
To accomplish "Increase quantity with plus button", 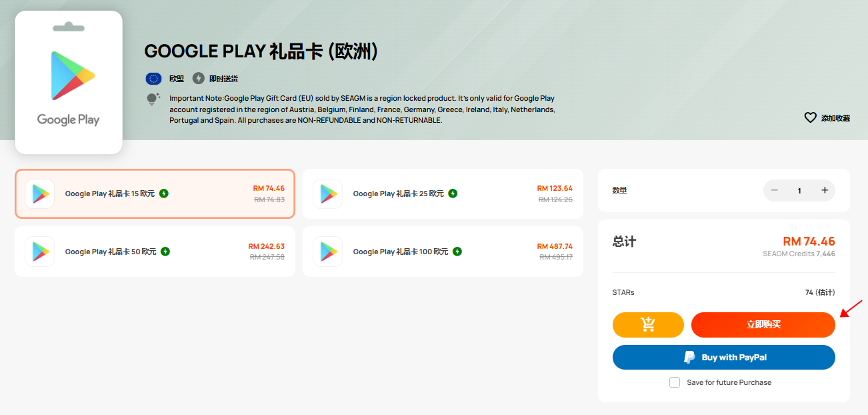I will pos(825,190).
